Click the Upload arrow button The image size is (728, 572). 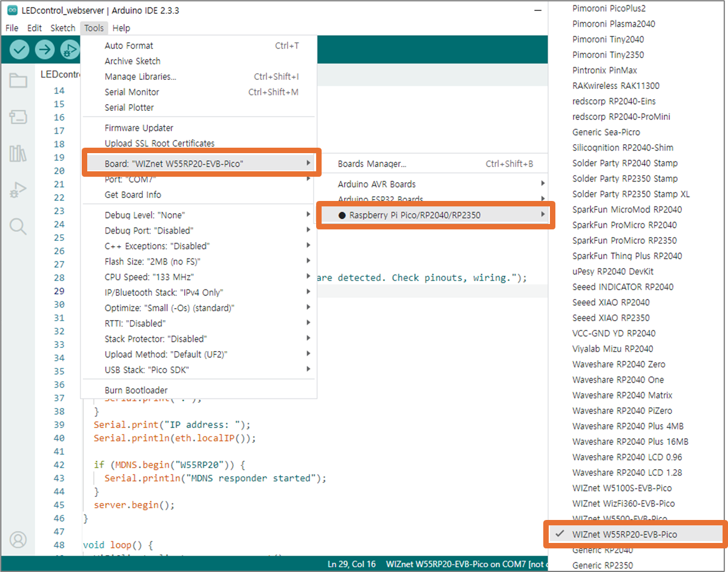pos(45,49)
